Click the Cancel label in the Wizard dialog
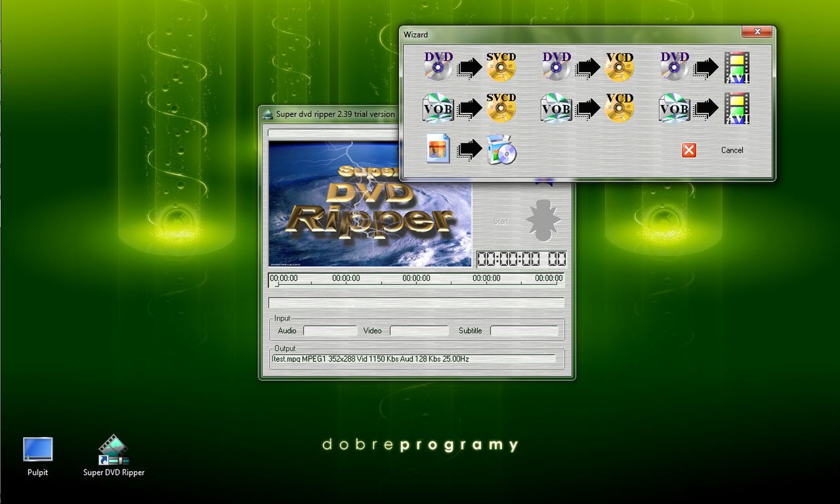The width and height of the screenshot is (840, 504). click(732, 150)
